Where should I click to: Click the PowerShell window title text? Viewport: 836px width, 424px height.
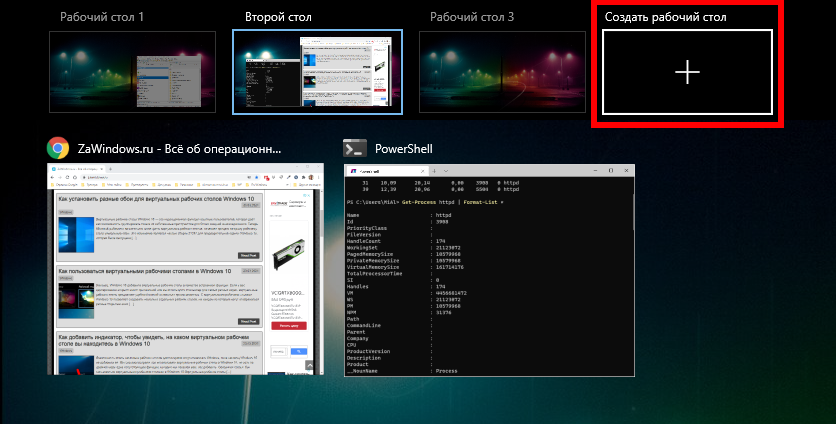pos(403,148)
